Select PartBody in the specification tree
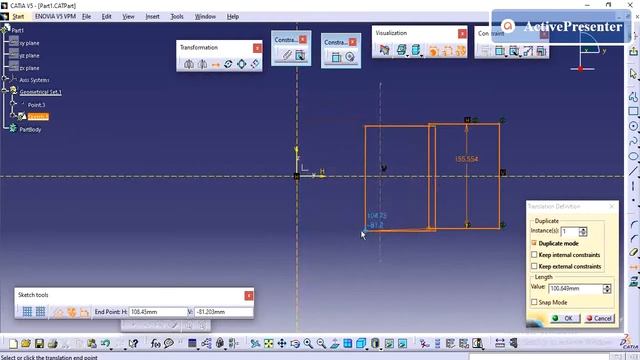The image size is (640, 360). coord(30,130)
